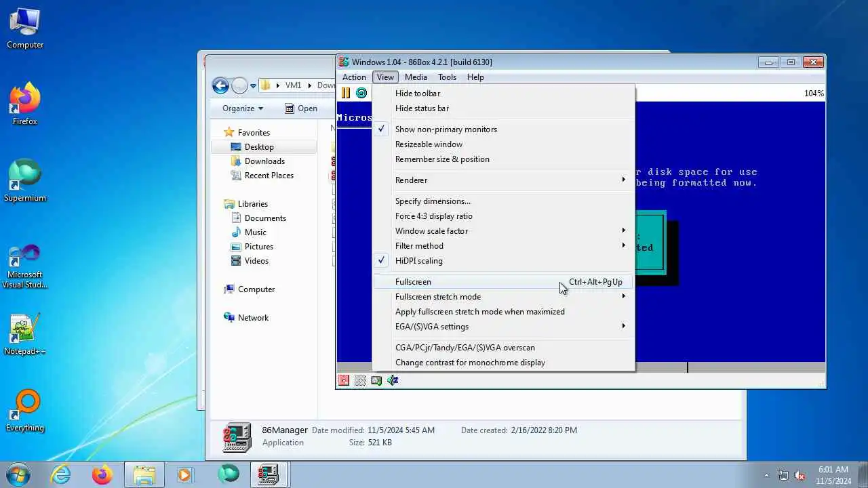Click the red floppy drive status icon

pyautogui.click(x=344, y=380)
